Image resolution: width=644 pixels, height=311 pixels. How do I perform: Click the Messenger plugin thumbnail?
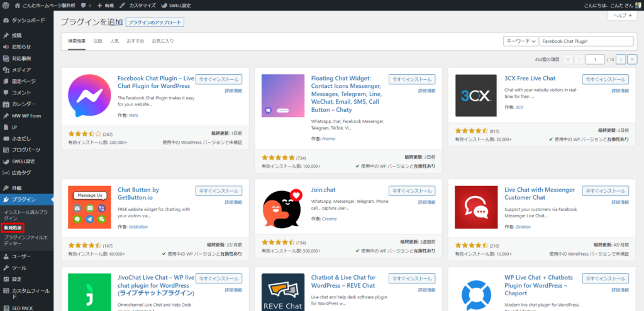pyautogui.click(x=89, y=95)
